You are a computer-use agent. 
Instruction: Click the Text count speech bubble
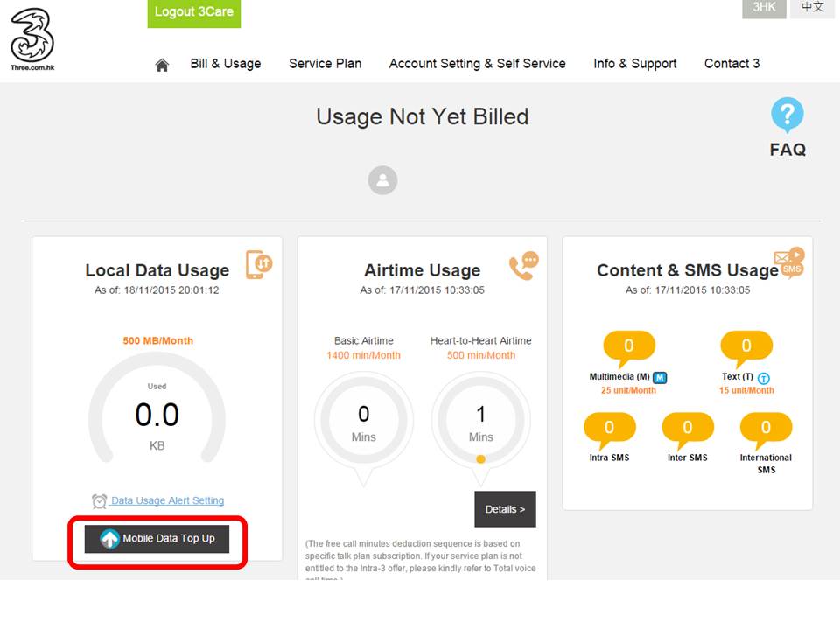tap(746, 348)
